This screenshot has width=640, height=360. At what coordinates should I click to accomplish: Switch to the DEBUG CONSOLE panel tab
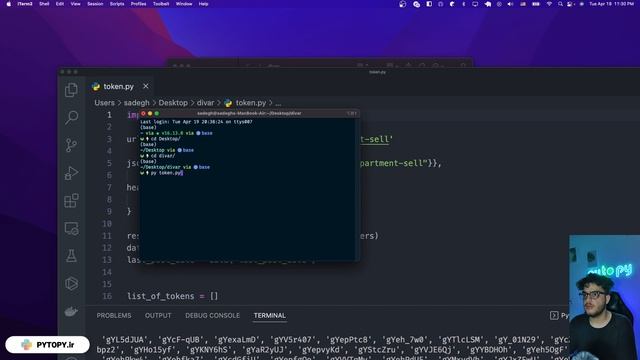tap(212, 316)
